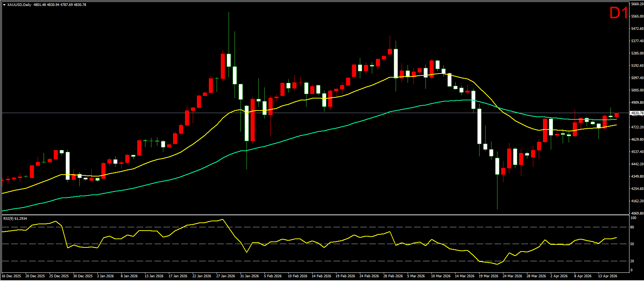The height and width of the screenshot is (281, 644).
Task: Click the 28 Feb 2026 date marker
Action: click(x=393, y=276)
